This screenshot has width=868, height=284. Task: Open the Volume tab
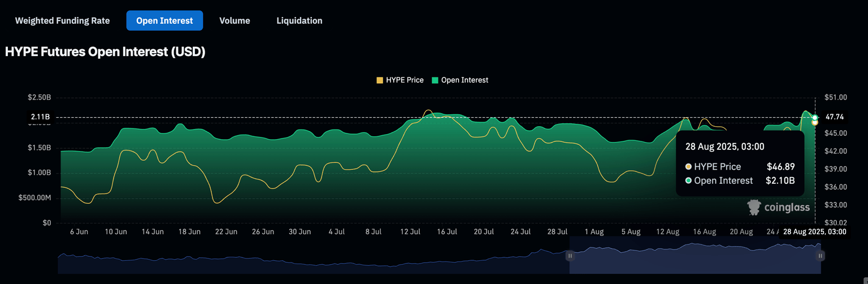pos(235,20)
